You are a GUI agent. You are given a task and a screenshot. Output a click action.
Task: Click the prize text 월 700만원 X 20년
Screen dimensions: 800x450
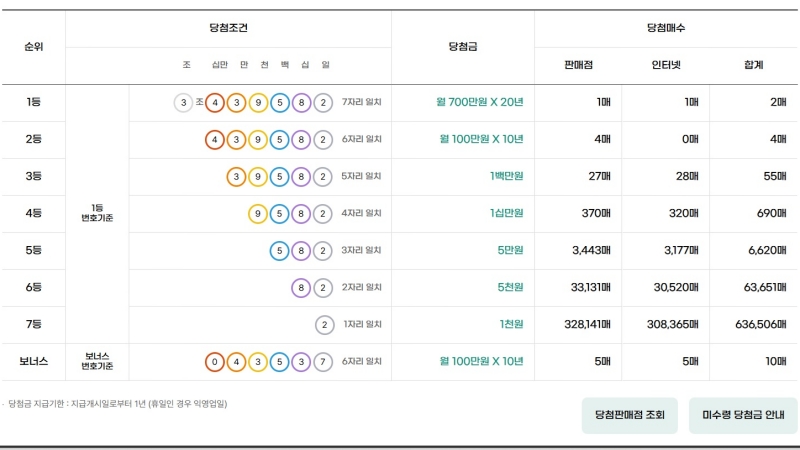pyautogui.click(x=480, y=102)
